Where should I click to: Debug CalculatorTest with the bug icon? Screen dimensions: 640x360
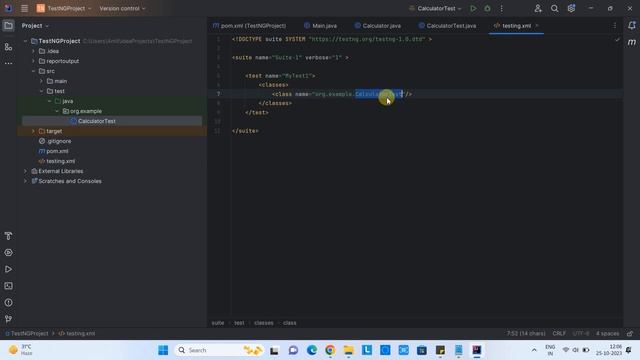pyautogui.click(x=487, y=8)
